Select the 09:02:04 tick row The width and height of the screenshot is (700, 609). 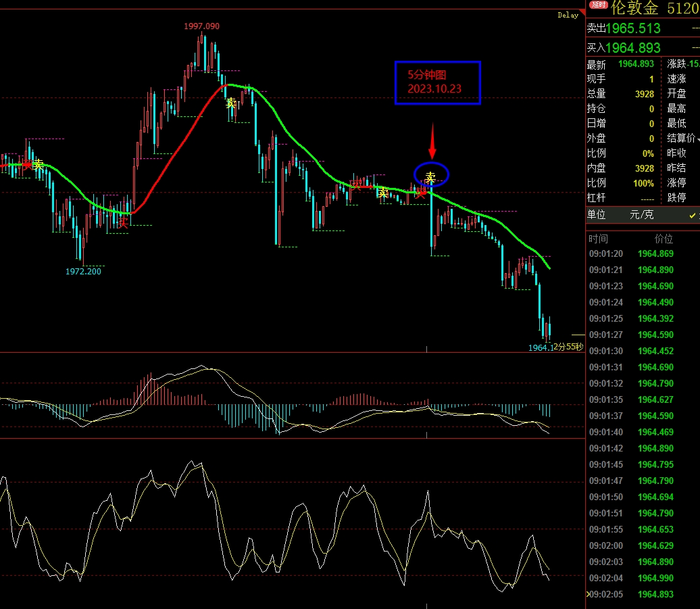coord(643,578)
